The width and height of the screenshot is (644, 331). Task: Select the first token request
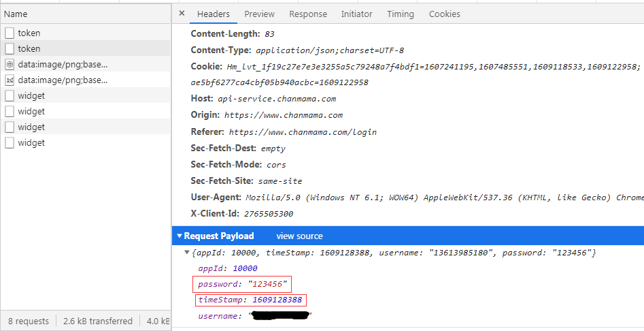(x=86, y=33)
